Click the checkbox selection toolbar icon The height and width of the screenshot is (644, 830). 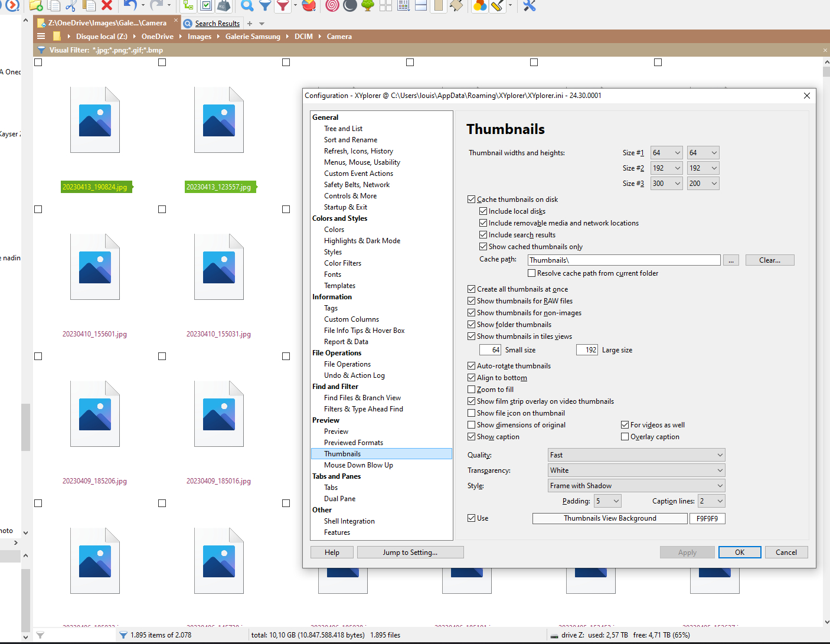point(206,5)
